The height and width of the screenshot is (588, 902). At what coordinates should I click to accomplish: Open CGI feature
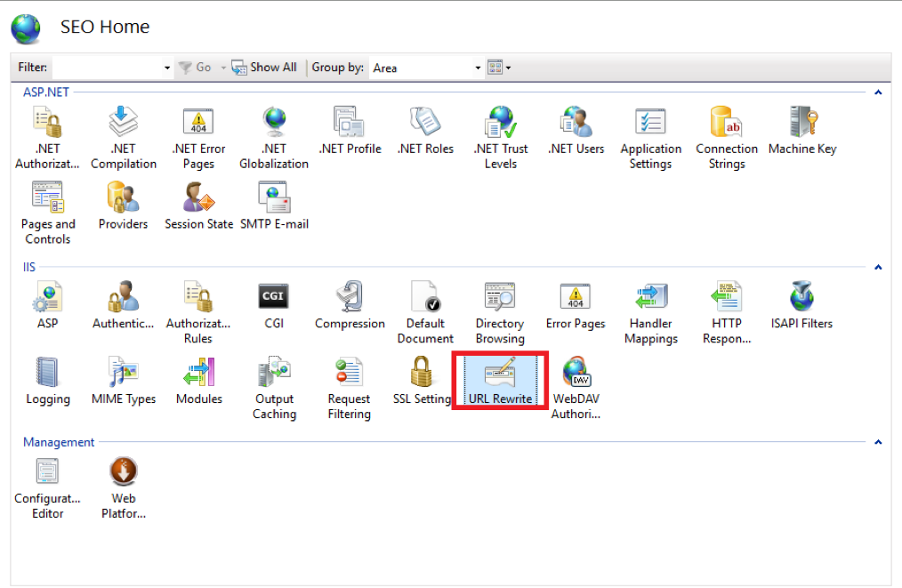point(274,305)
